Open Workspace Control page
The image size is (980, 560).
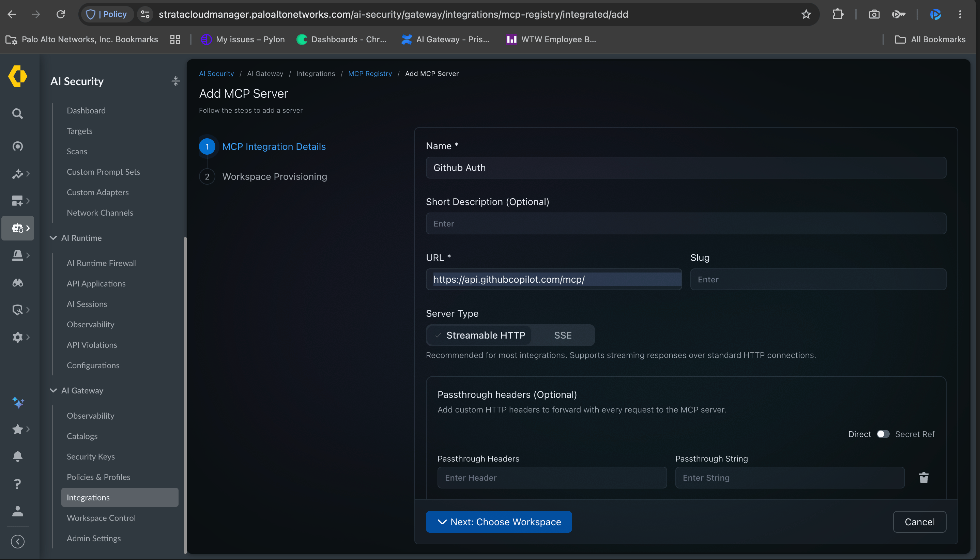[x=101, y=518]
